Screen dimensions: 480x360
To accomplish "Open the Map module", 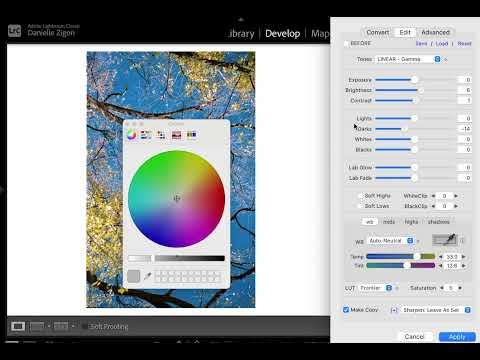I will coord(320,34).
